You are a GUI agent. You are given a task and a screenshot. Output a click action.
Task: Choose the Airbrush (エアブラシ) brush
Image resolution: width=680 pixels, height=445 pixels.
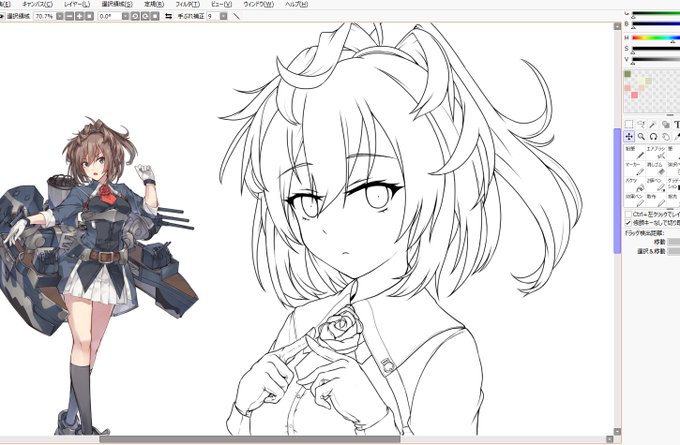pos(655,152)
